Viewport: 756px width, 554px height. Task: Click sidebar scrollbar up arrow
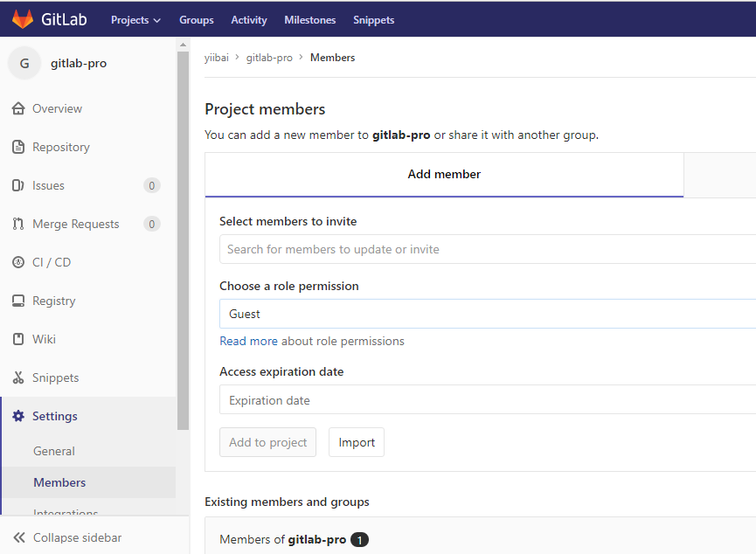pos(183,45)
